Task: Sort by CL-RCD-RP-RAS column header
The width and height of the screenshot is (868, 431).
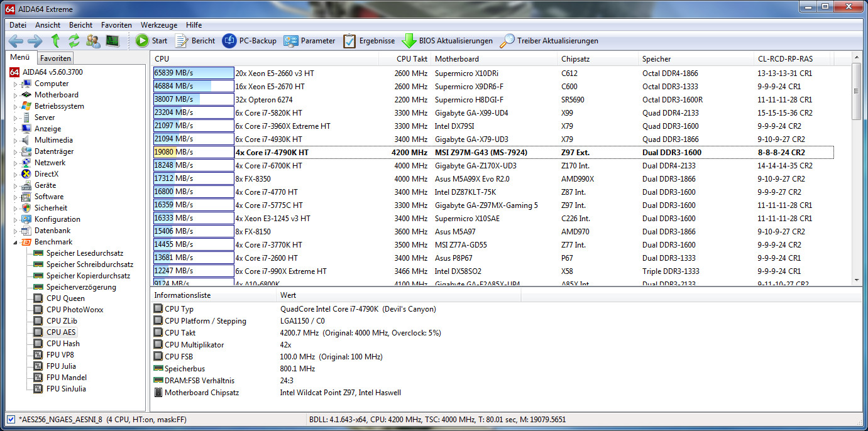Action: 793,58
